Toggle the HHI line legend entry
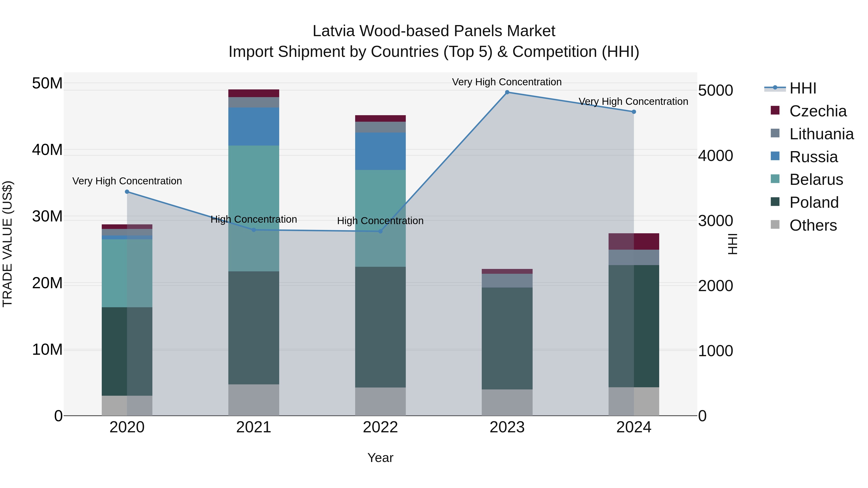 point(790,88)
